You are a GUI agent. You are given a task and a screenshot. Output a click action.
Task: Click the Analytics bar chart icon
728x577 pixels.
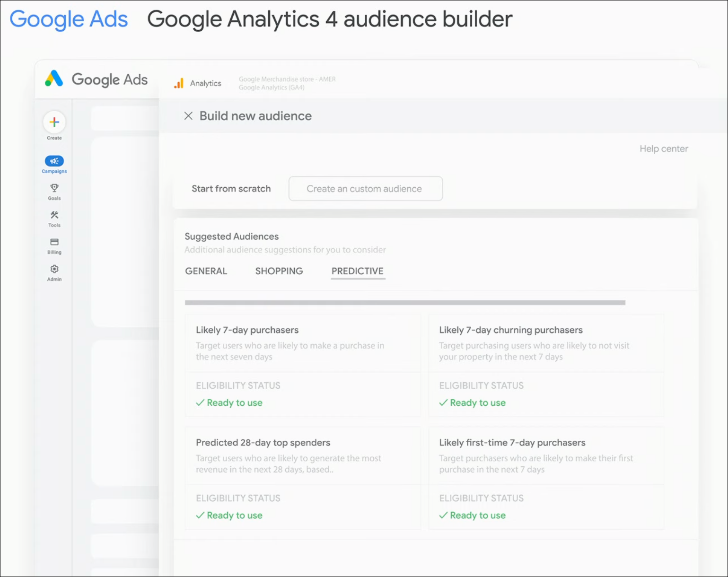[x=179, y=83]
